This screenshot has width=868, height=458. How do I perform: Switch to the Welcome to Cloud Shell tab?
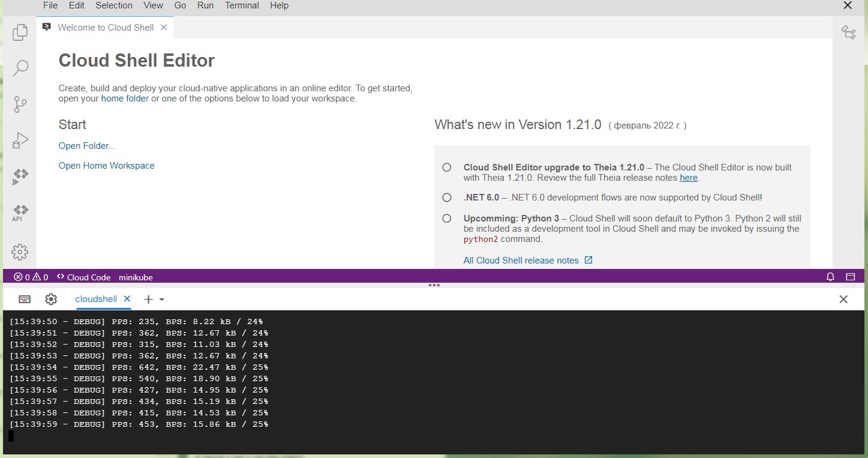pos(106,27)
